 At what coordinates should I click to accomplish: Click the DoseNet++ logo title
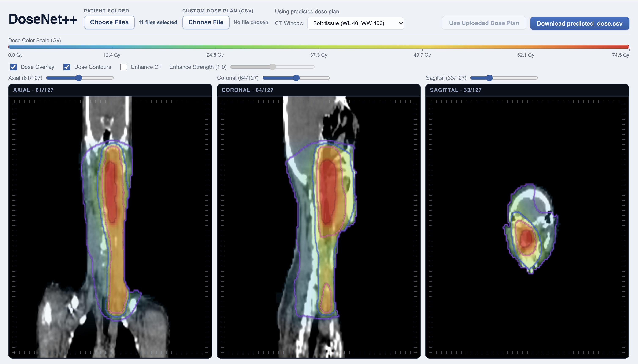point(43,19)
